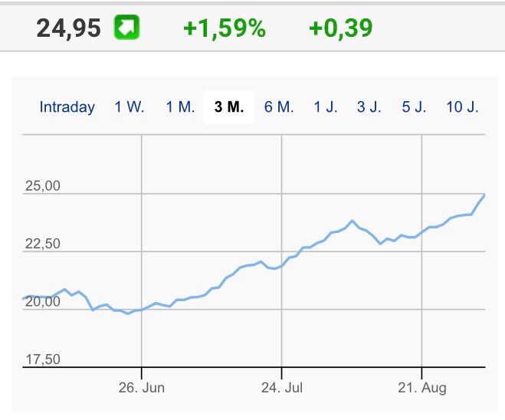Viewport: 505px width, 420px height.
Task: Click the 20,00 price axis label
Action: [x=43, y=302]
